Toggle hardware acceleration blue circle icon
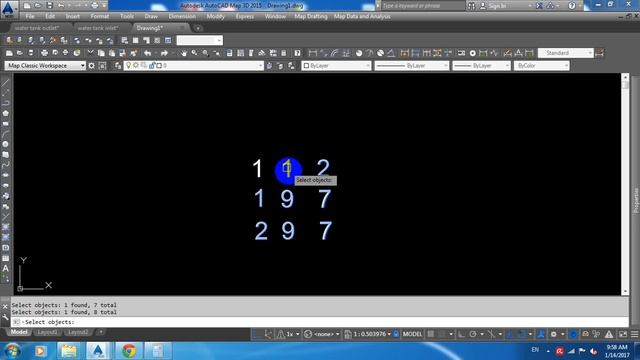Viewport: 640px width, 360px height. coord(573,334)
